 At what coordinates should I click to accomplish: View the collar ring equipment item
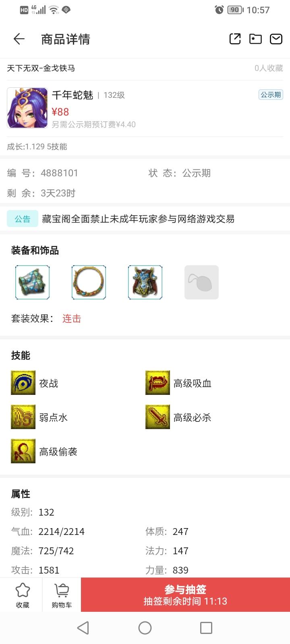pyautogui.click(x=89, y=282)
